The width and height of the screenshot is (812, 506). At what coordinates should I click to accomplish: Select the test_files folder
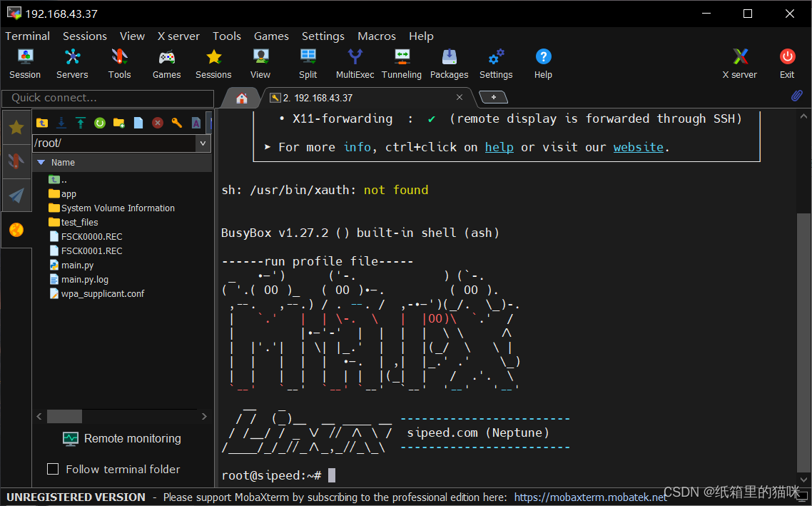[73, 222]
